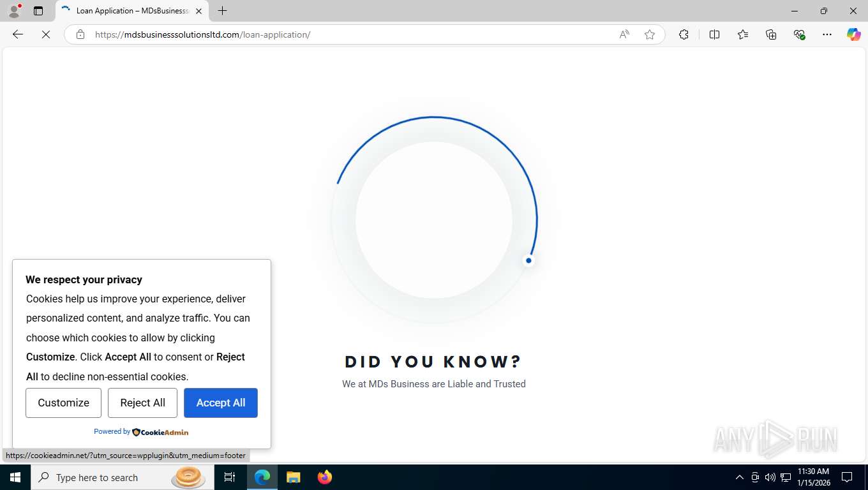
Task: Go back to the previous page
Action: pos(18,34)
